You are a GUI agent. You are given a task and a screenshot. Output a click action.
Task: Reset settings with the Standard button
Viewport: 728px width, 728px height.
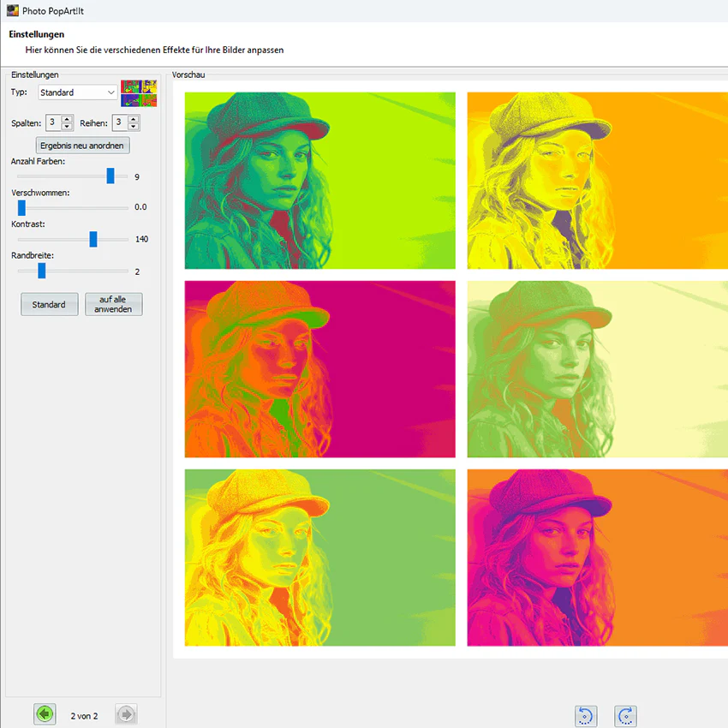tap(49, 305)
